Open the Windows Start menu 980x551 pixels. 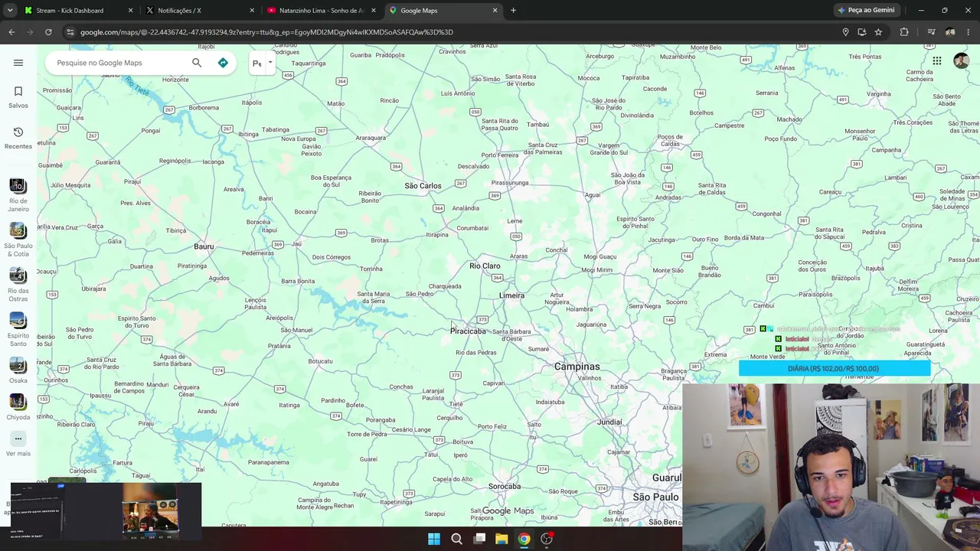tap(434, 539)
